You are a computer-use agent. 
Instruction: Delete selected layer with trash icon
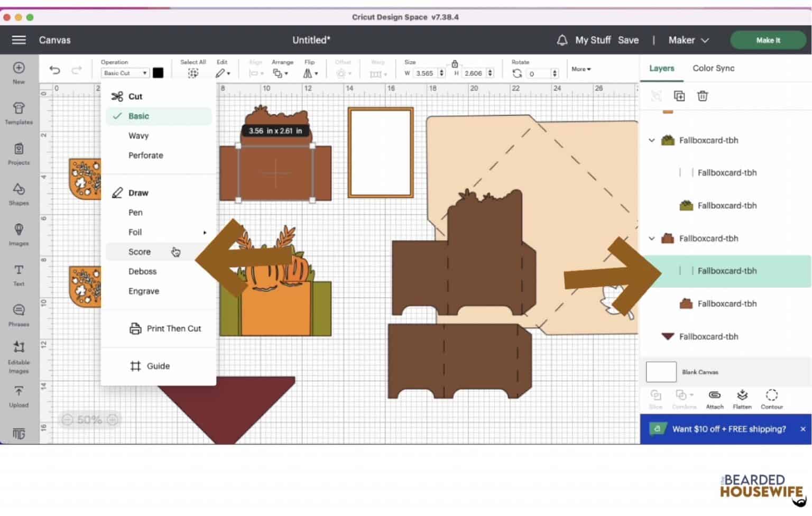click(702, 96)
